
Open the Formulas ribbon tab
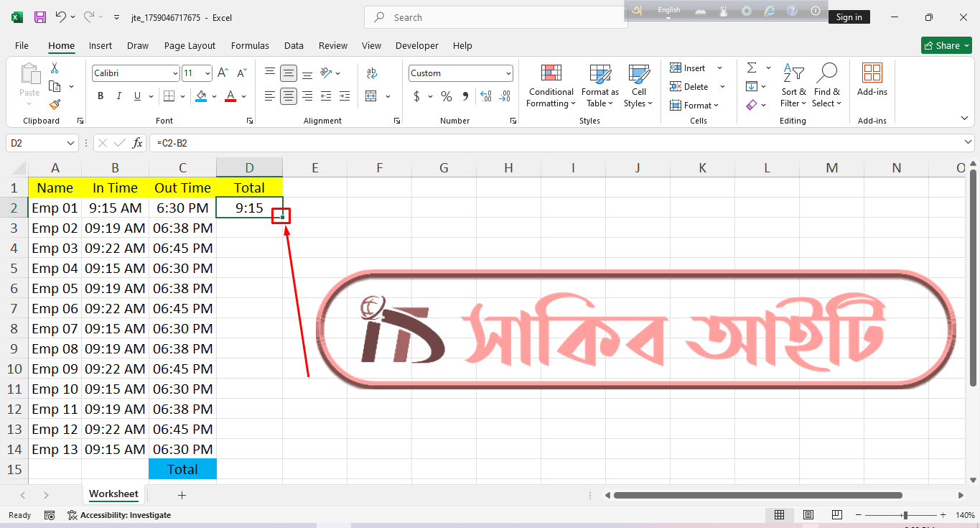click(x=250, y=45)
